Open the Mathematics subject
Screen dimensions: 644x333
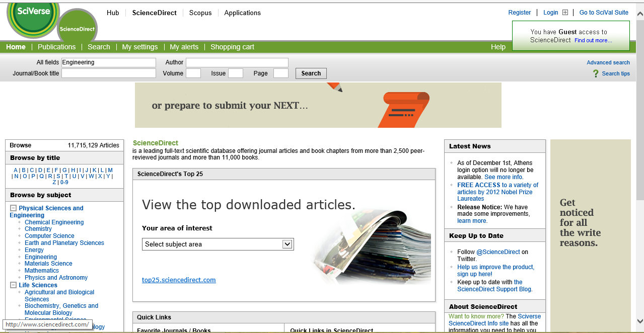[x=42, y=271]
